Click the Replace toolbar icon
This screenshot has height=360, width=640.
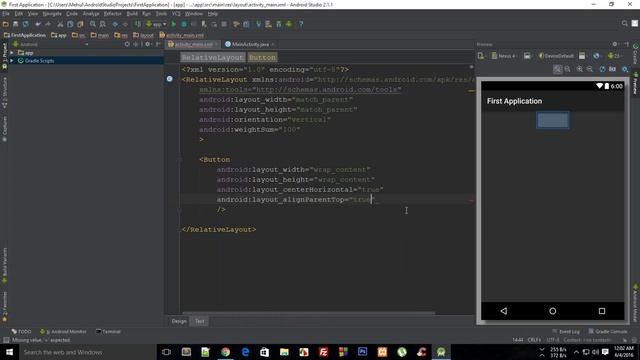click(x=102, y=24)
